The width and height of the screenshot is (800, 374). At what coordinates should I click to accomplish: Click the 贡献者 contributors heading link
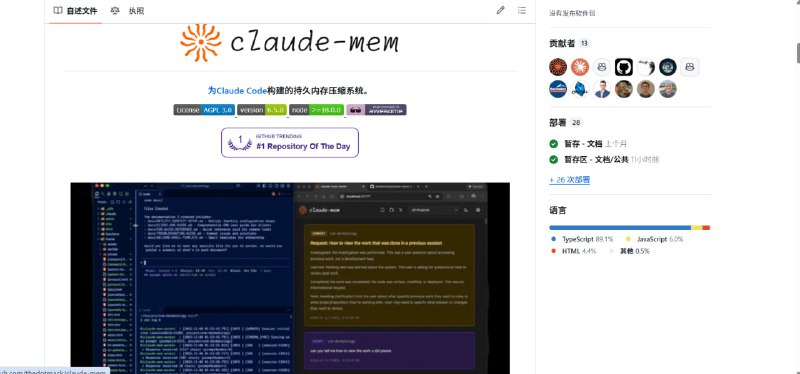click(x=562, y=43)
